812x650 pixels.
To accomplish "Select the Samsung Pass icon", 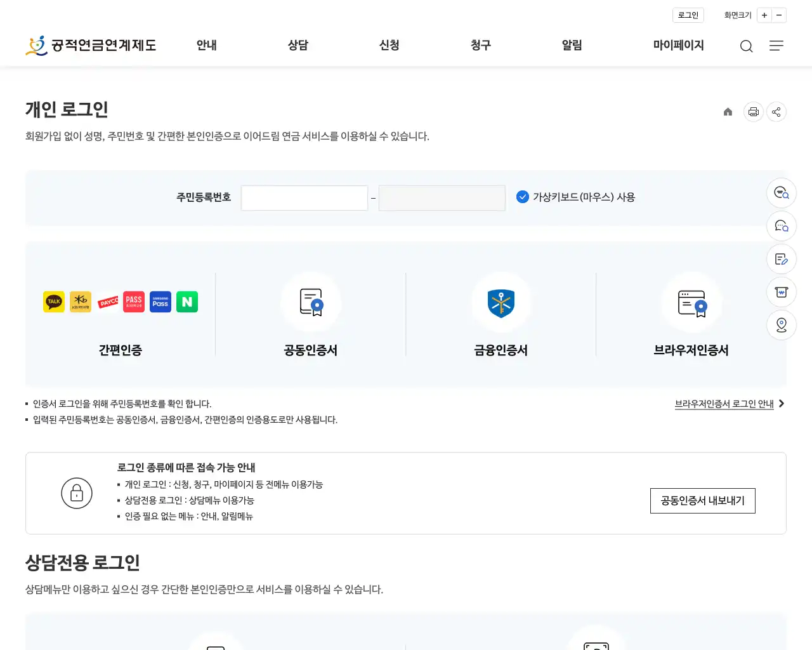I will [x=160, y=302].
